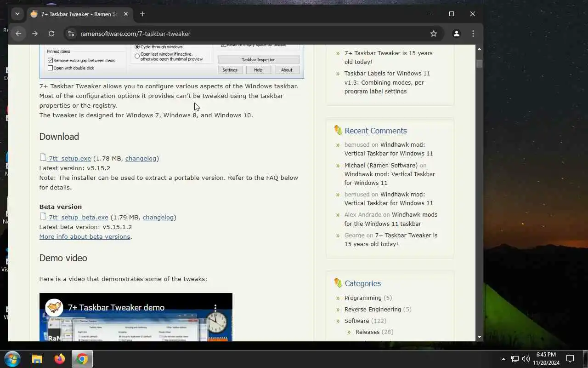
Task: Open the clock showing 6:45 PM
Action: 546,359
